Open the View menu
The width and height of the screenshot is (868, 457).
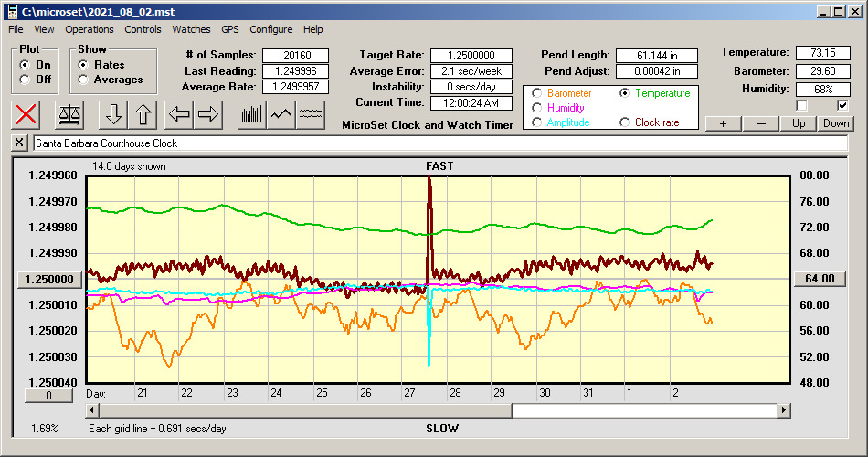click(x=44, y=29)
